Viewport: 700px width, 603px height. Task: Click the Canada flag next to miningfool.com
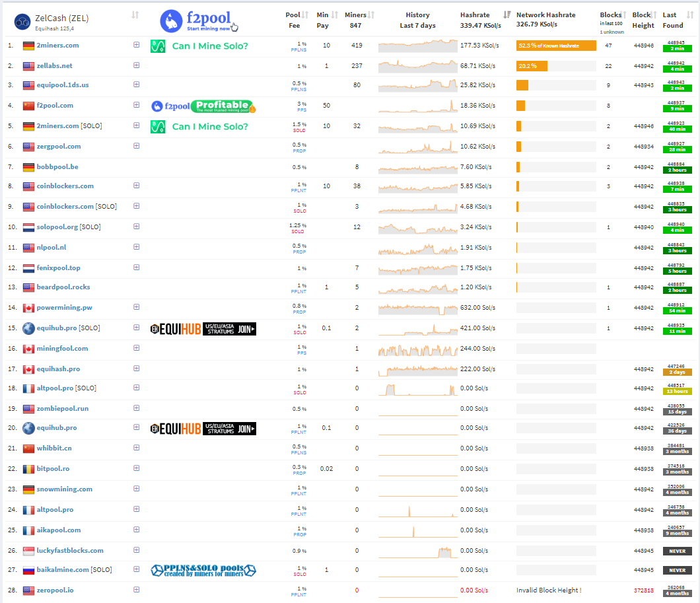[28, 349]
